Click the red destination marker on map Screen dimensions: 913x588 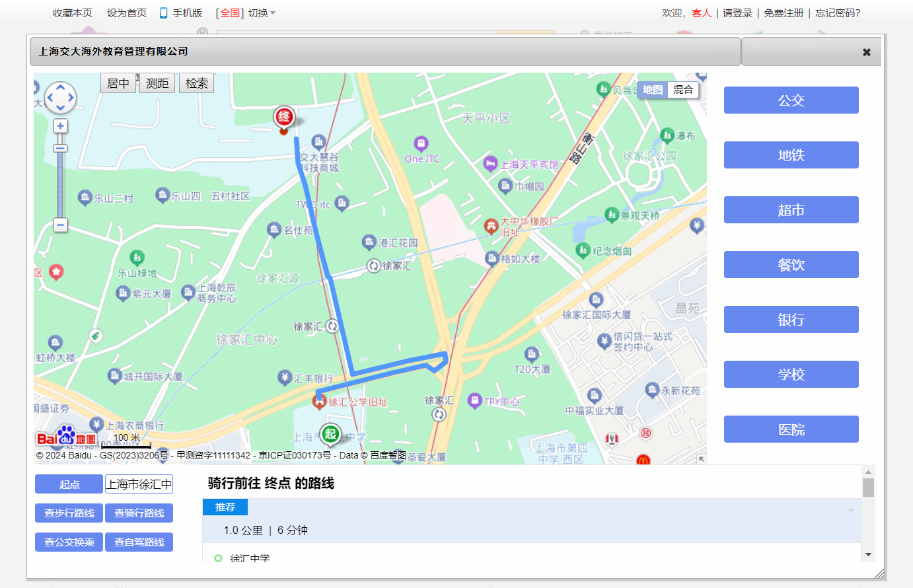point(284,118)
